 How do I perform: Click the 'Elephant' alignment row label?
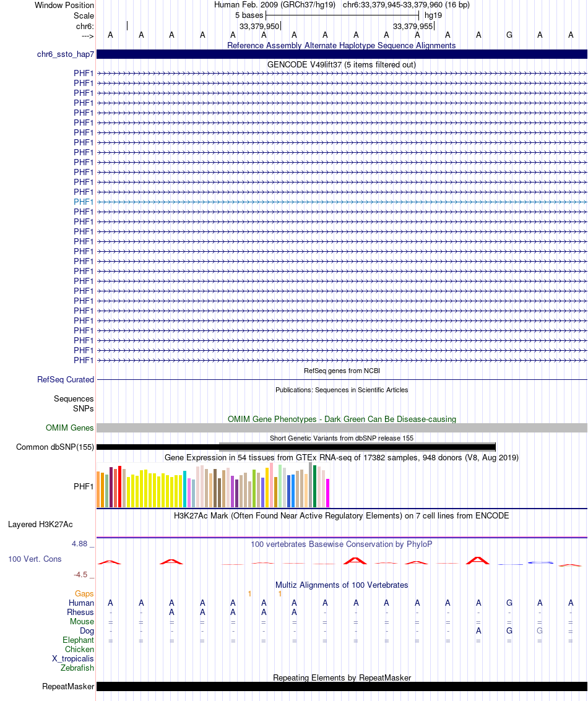click(78, 640)
